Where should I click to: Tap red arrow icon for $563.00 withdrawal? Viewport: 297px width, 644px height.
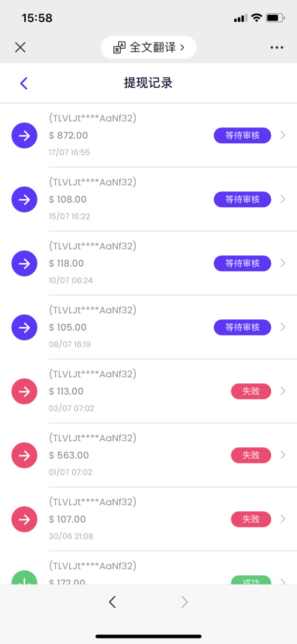tap(24, 455)
